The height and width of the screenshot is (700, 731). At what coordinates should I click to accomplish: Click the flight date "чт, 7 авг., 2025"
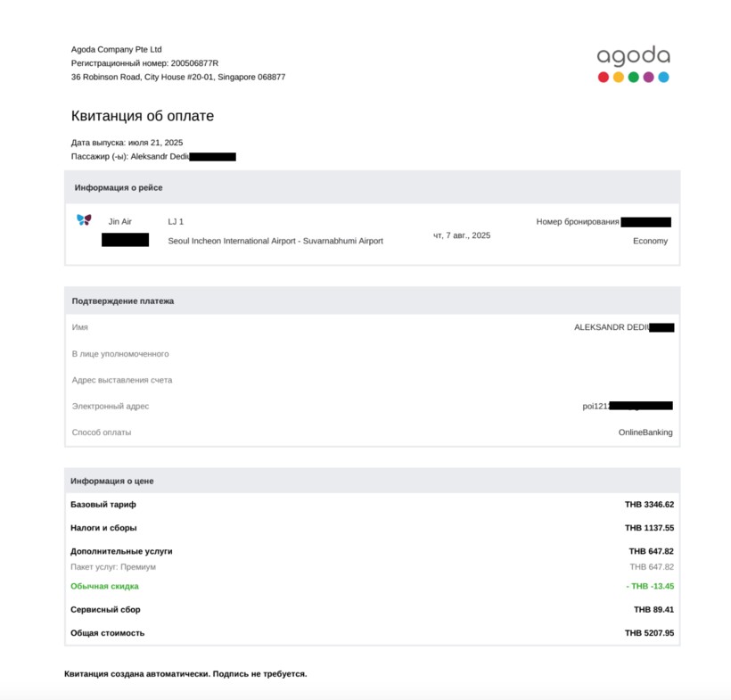(x=462, y=235)
